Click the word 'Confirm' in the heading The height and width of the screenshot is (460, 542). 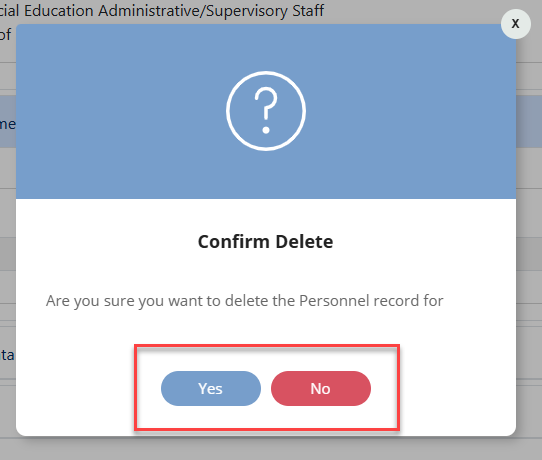pyautogui.click(x=235, y=241)
